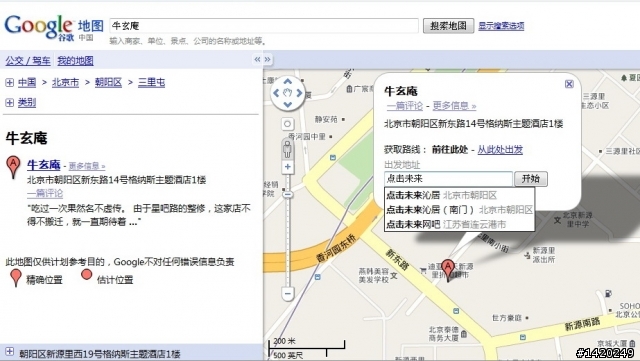
Task: Click the 静安苑 map label
Action: click(326, 119)
